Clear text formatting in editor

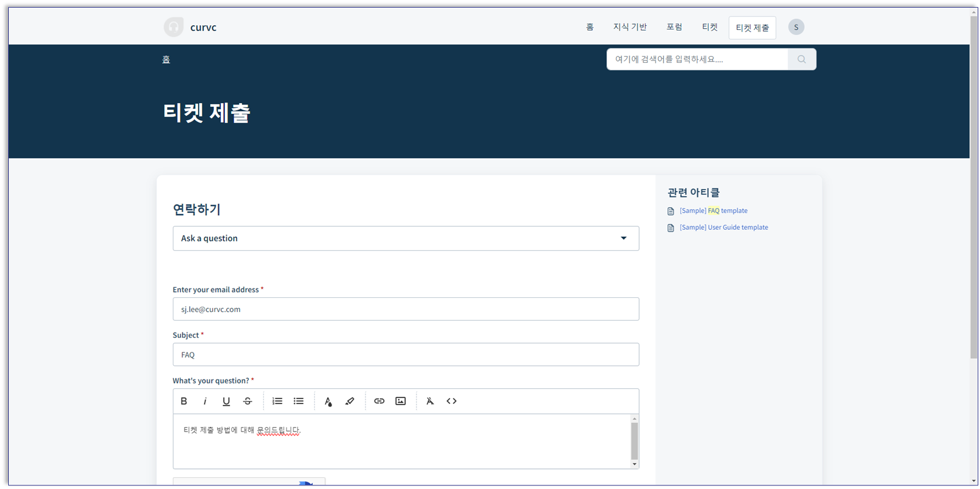point(430,401)
